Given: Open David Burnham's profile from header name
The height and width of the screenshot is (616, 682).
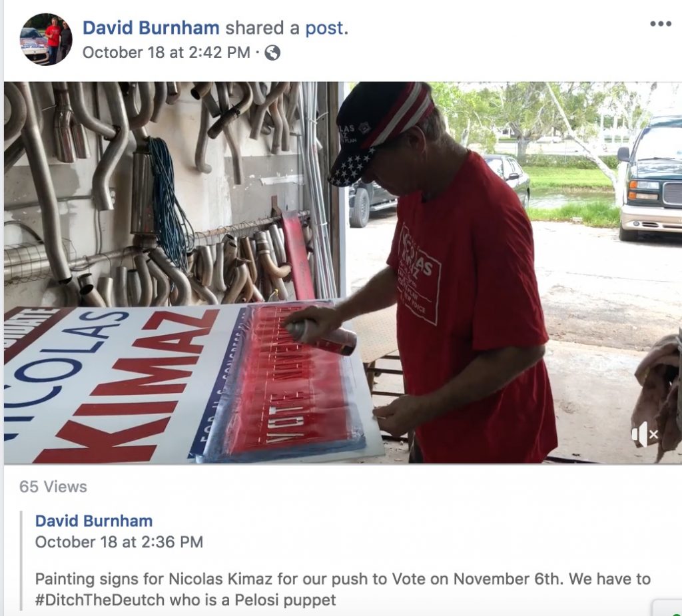Looking at the screenshot, I should pos(151,28).
